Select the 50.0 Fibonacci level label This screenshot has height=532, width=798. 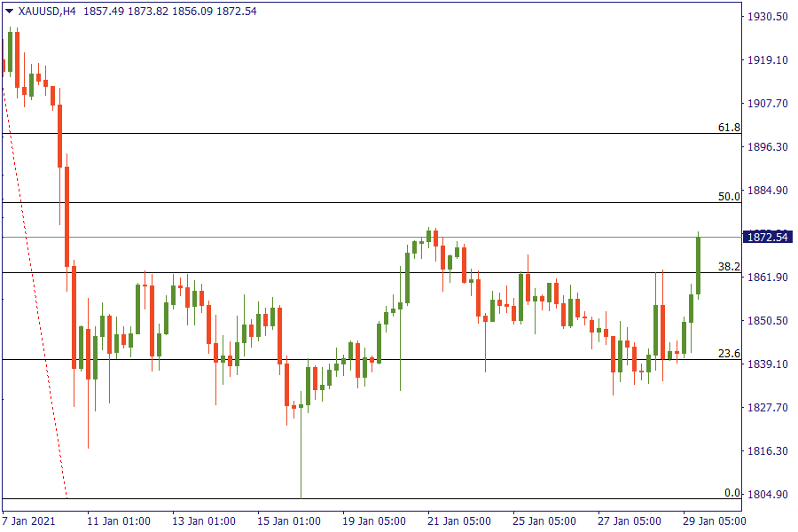pyautogui.click(x=729, y=197)
